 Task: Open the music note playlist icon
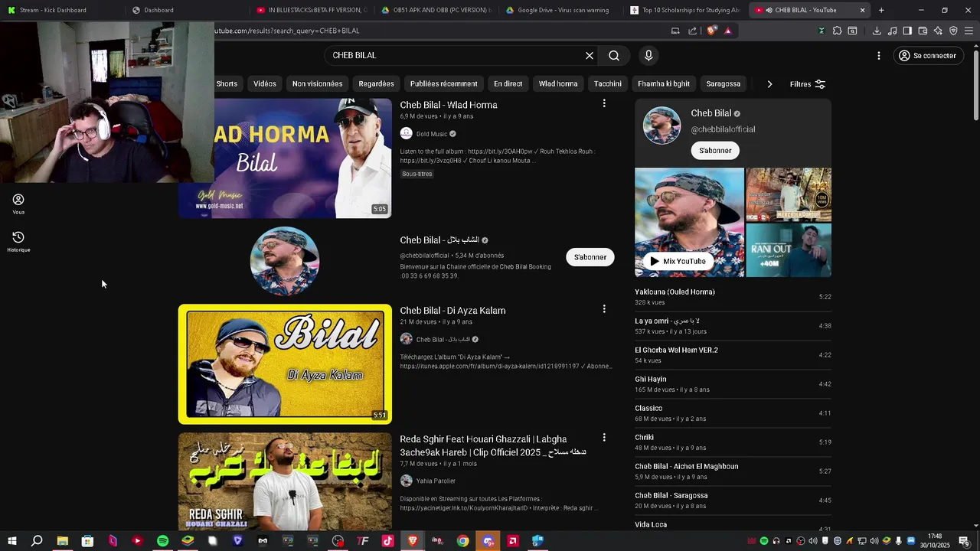(x=892, y=31)
